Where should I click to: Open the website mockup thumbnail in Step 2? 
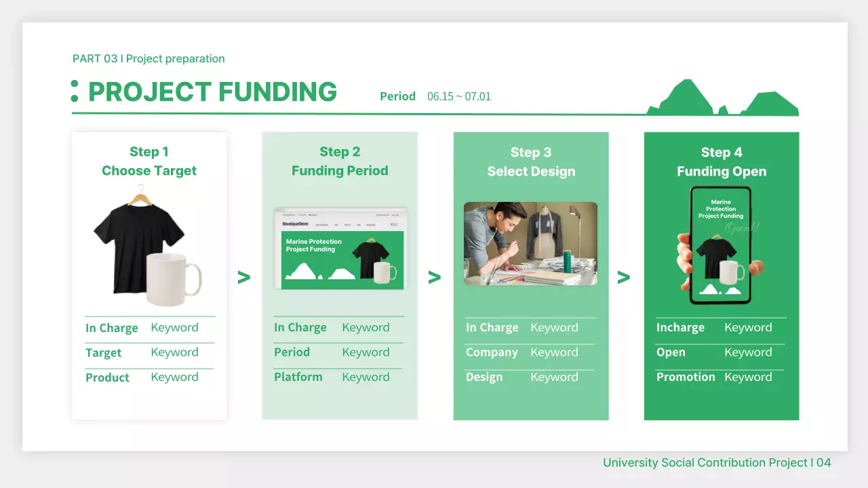(340, 248)
